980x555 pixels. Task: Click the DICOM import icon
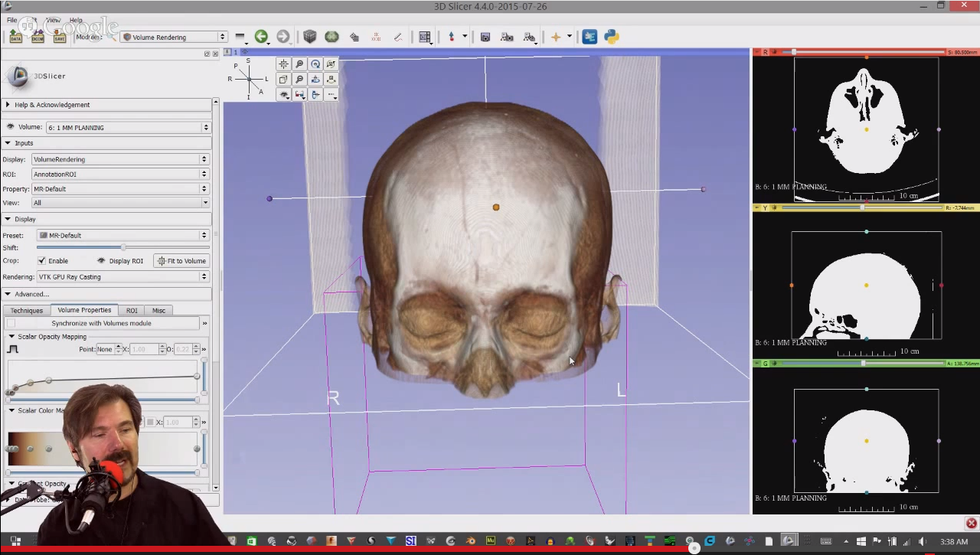tap(38, 37)
